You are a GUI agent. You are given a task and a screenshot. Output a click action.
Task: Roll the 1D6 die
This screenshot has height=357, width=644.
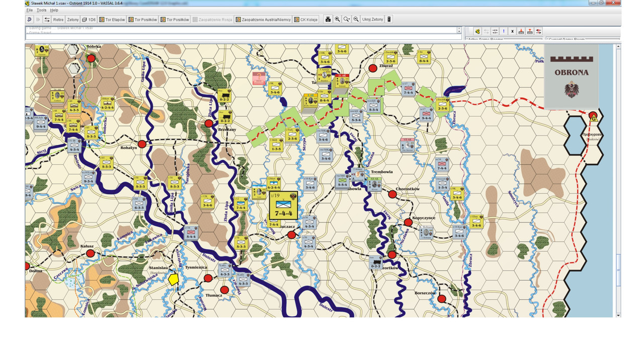point(89,20)
